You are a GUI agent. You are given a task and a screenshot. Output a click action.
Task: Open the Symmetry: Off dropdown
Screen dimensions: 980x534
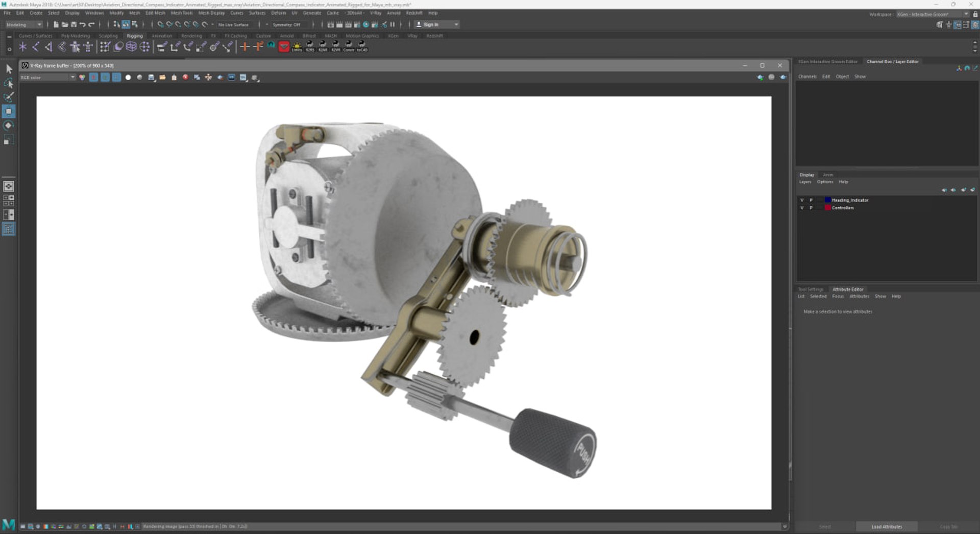point(286,25)
